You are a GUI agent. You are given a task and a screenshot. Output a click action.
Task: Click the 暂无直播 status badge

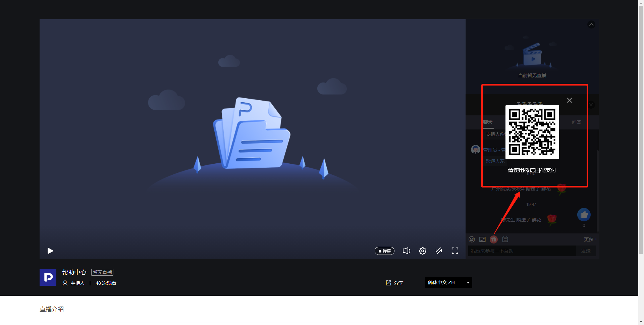coord(102,272)
